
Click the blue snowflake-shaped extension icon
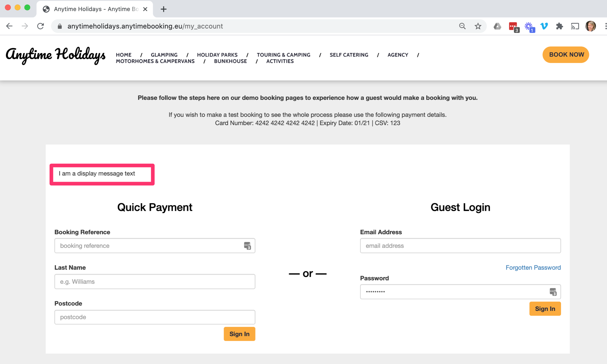[529, 27]
